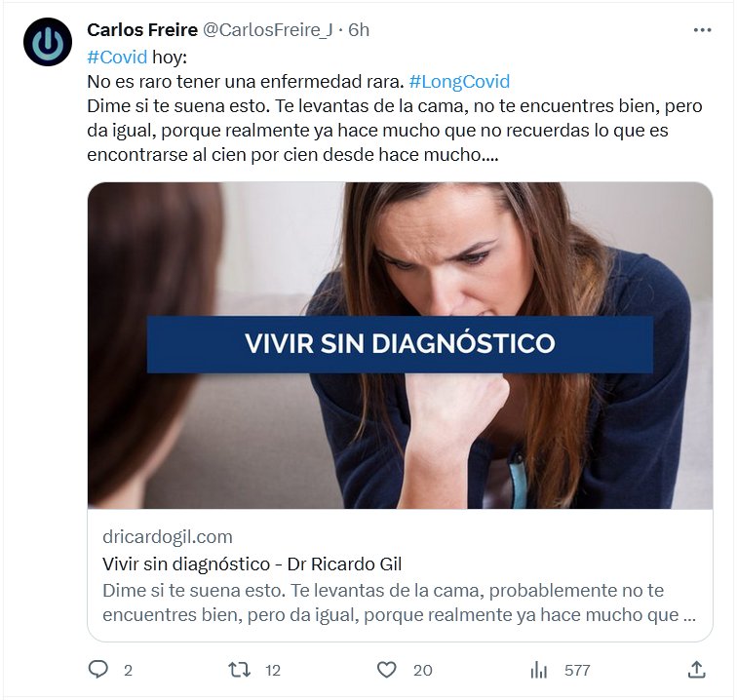Click the views count 577
737x700 pixels.
point(577,671)
